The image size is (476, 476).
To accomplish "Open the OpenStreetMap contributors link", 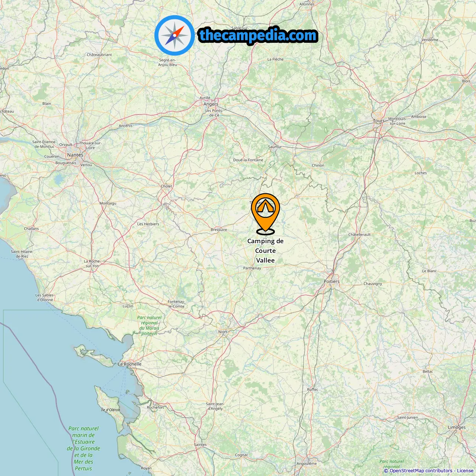I will click(421, 471).
